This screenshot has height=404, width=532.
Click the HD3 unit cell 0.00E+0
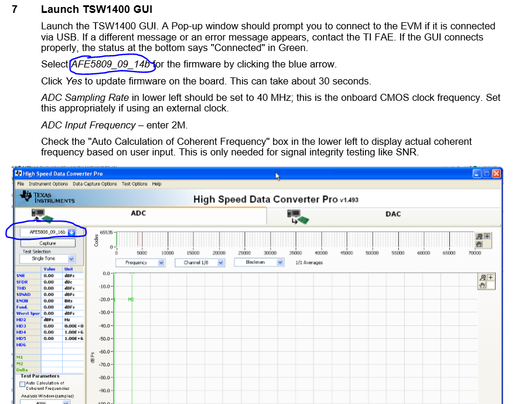coord(74,326)
